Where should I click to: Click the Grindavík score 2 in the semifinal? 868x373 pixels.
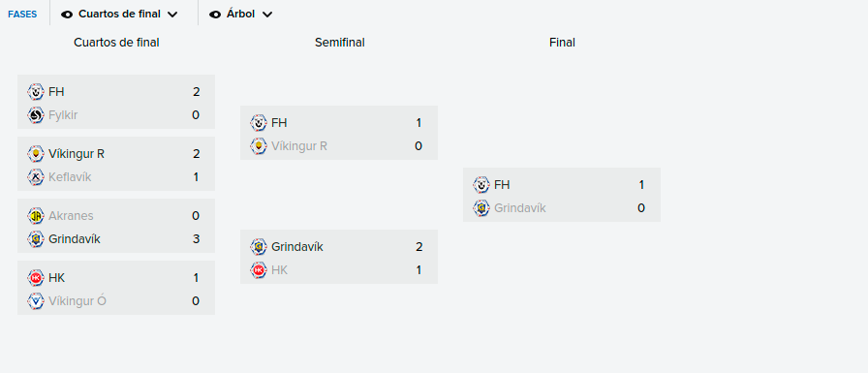click(x=419, y=247)
